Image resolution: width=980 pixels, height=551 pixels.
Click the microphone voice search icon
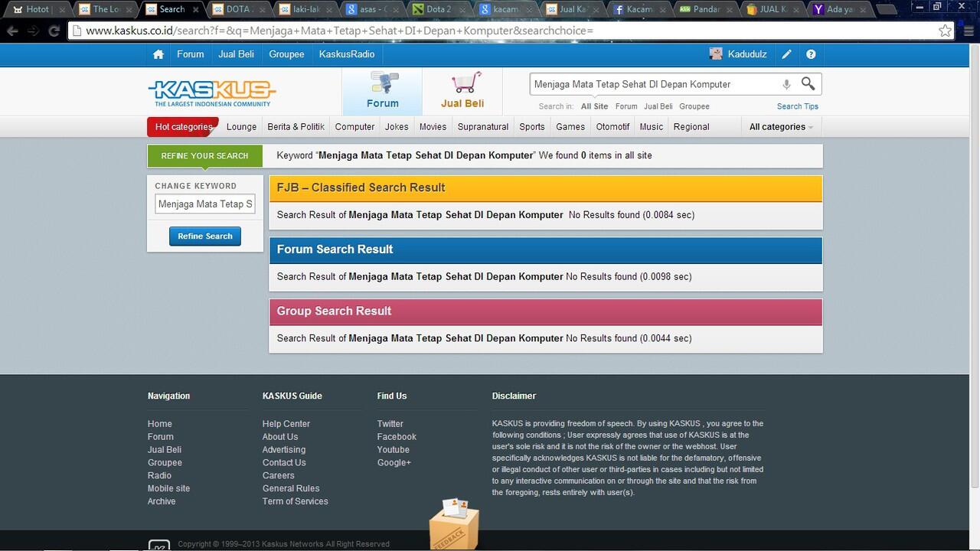(786, 84)
